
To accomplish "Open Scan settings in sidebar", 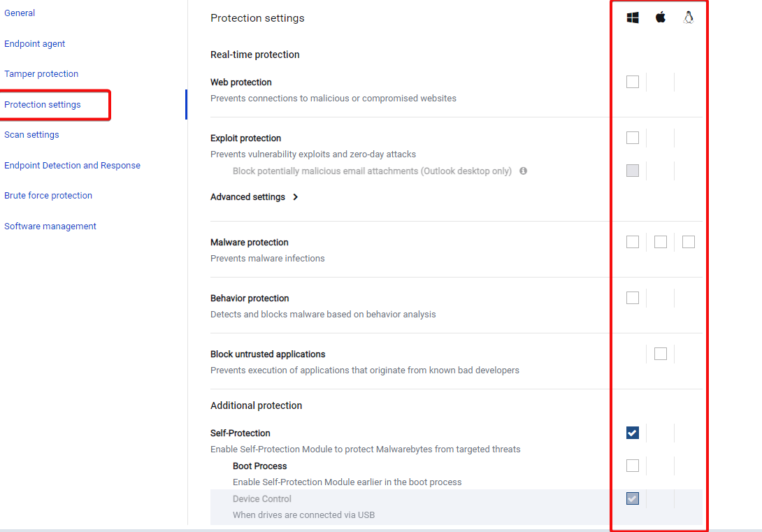I will [x=31, y=135].
